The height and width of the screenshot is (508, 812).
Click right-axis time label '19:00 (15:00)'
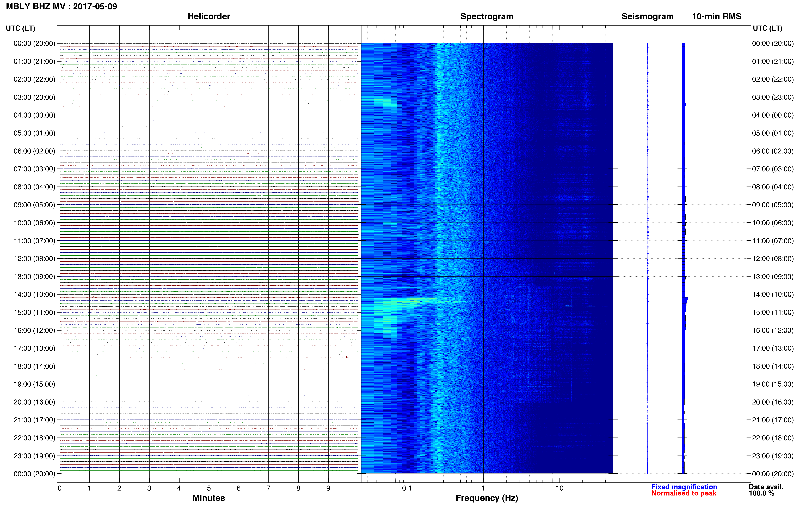[x=773, y=384]
